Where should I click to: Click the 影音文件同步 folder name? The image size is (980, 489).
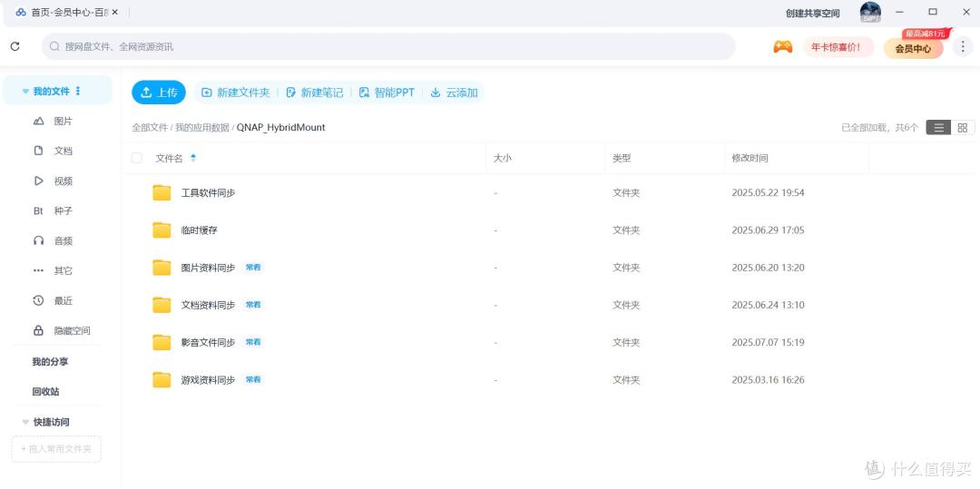(x=208, y=343)
